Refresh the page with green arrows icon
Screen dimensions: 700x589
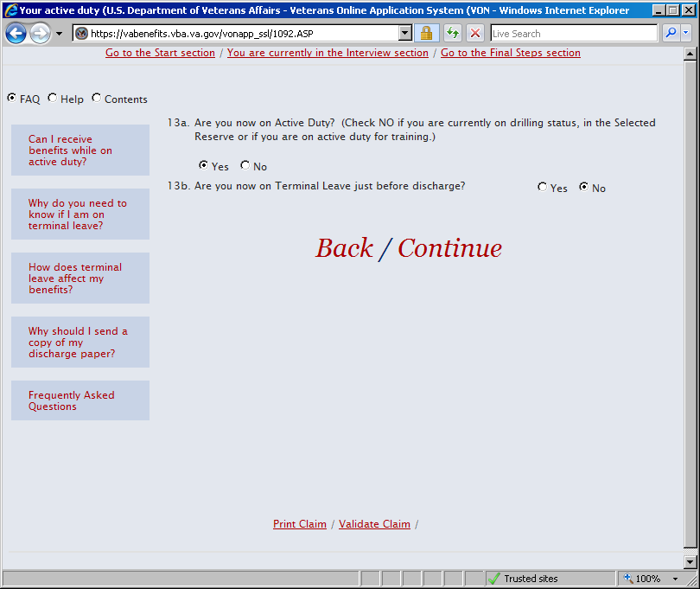click(453, 34)
